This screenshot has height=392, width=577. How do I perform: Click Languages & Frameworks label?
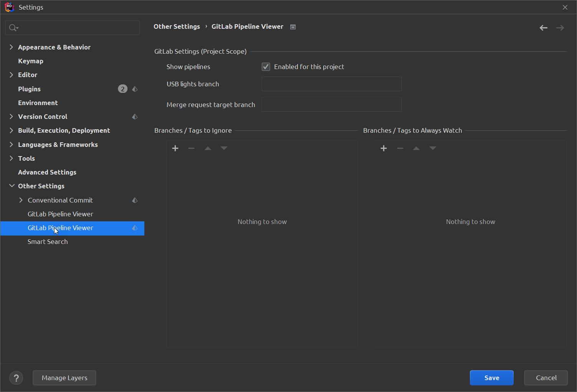point(58,145)
